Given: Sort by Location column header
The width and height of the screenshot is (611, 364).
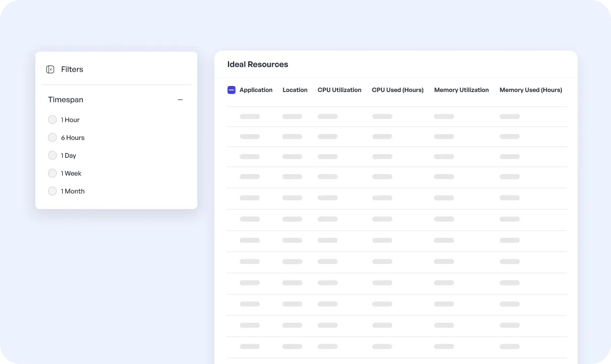Looking at the screenshot, I should pos(295,90).
